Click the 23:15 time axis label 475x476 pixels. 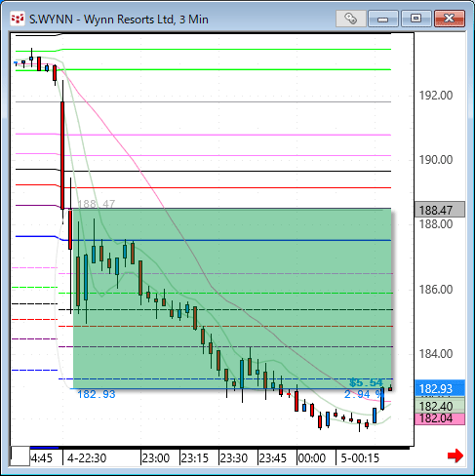pos(194,458)
